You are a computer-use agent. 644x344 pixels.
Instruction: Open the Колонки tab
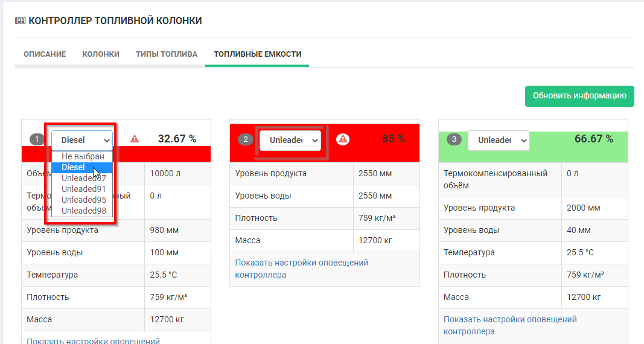pyautogui.click(x=101, y=54)
